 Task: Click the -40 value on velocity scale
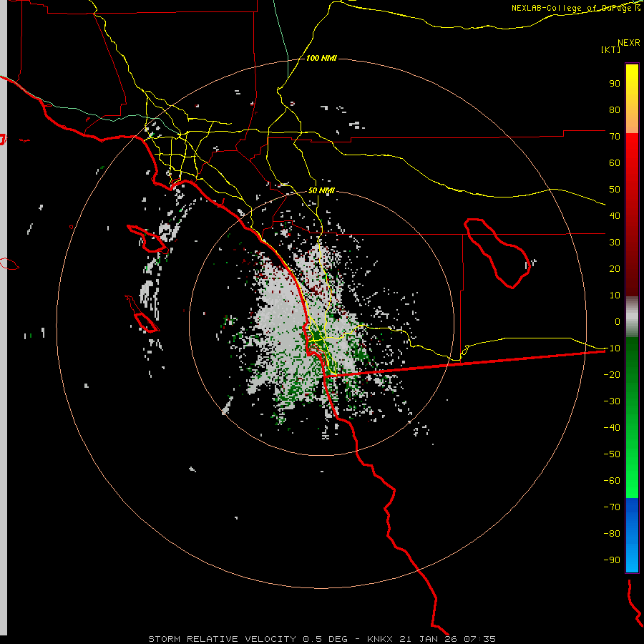(x=612, y=428)
